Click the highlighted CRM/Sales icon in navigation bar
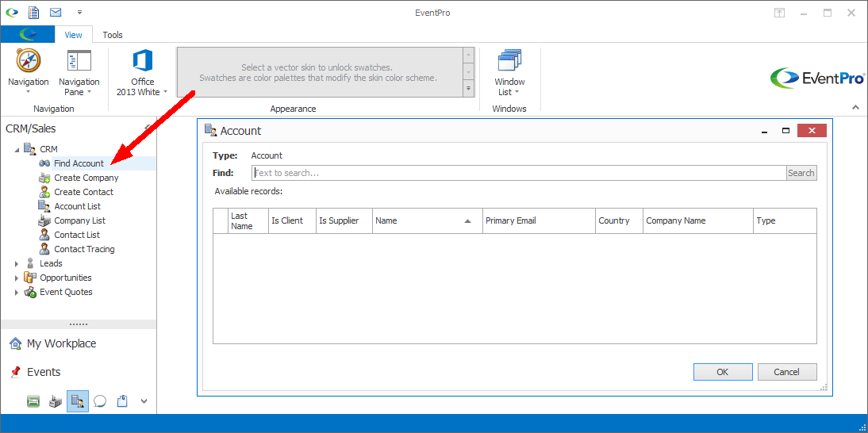The image size is (868, 433). (78, 401)
